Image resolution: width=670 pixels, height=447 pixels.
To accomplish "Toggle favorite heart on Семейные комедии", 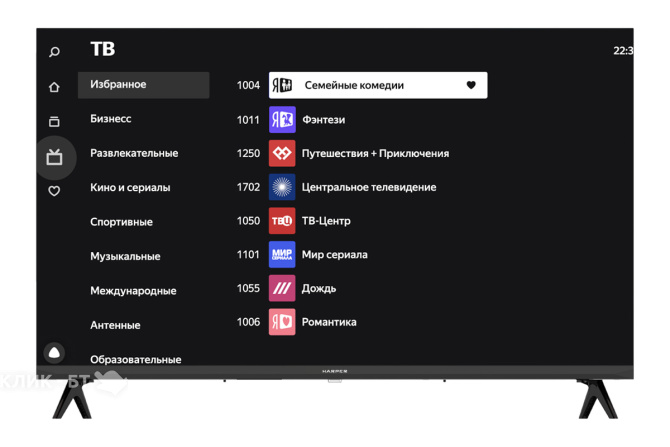I will [x=471, y=85].
